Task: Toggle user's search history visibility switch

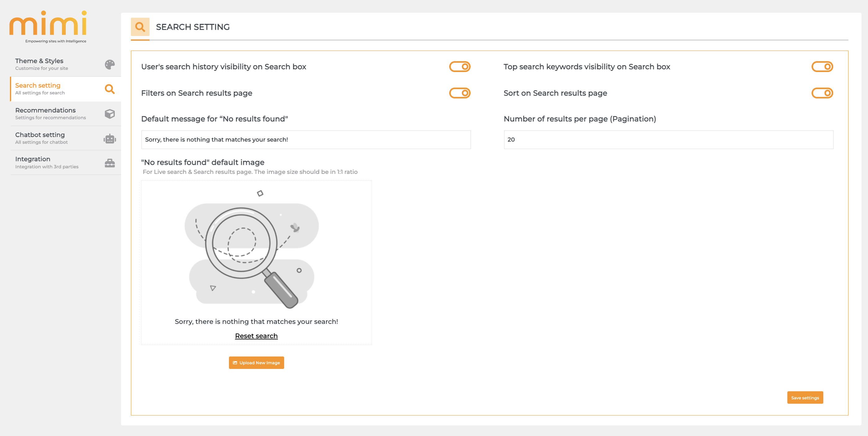Action: (460, 67)
